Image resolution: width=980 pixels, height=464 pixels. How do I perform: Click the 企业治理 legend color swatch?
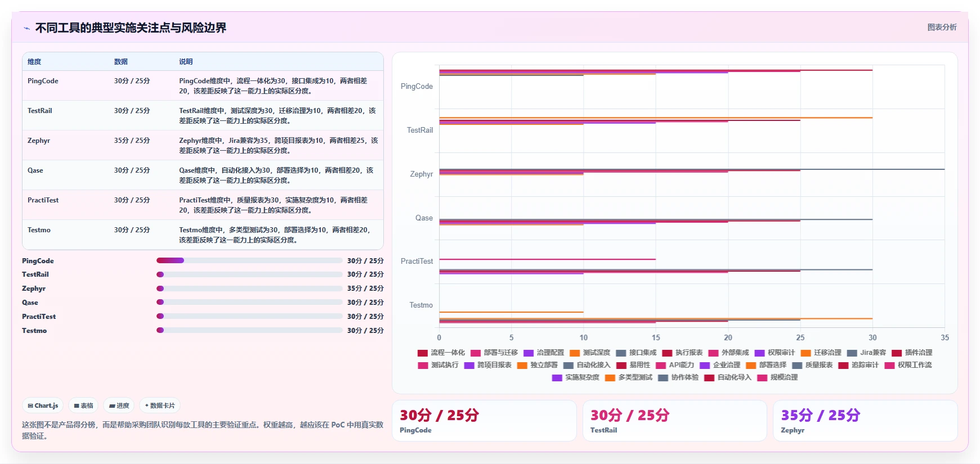[x=705, y=365]
